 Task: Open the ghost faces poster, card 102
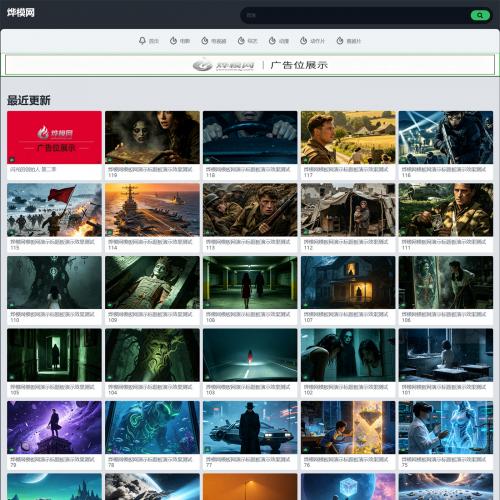[x=348, y=355]
